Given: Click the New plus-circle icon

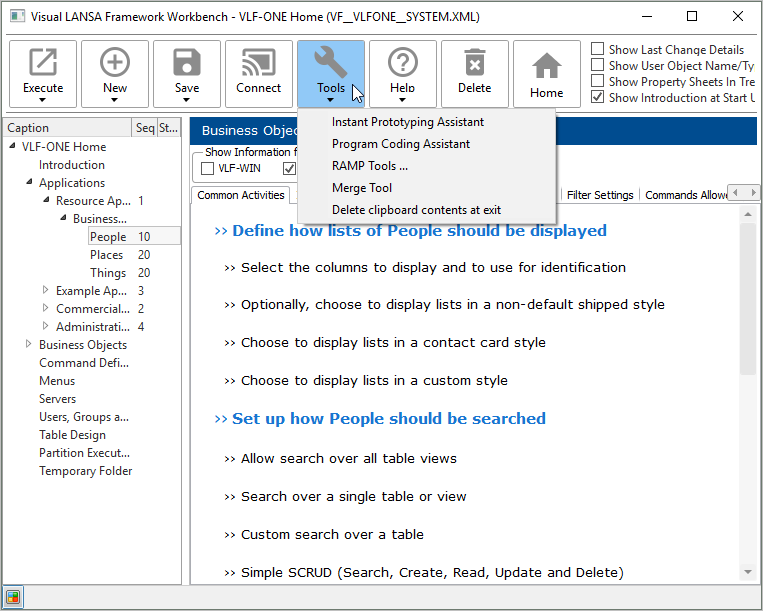Looking at the screenshot, I should (115, 63).
